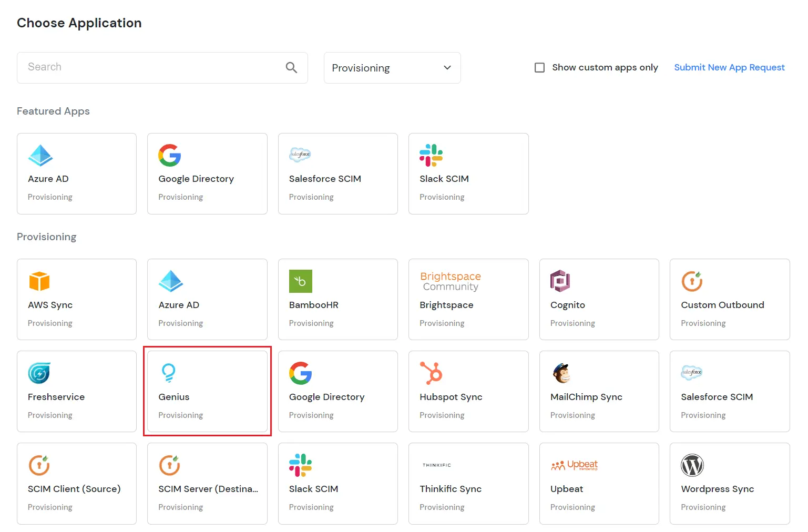Image resolution: width=808 pixels, height=532 pixels.
Task: Click the Upbeat logo
Action: point(574,465)
